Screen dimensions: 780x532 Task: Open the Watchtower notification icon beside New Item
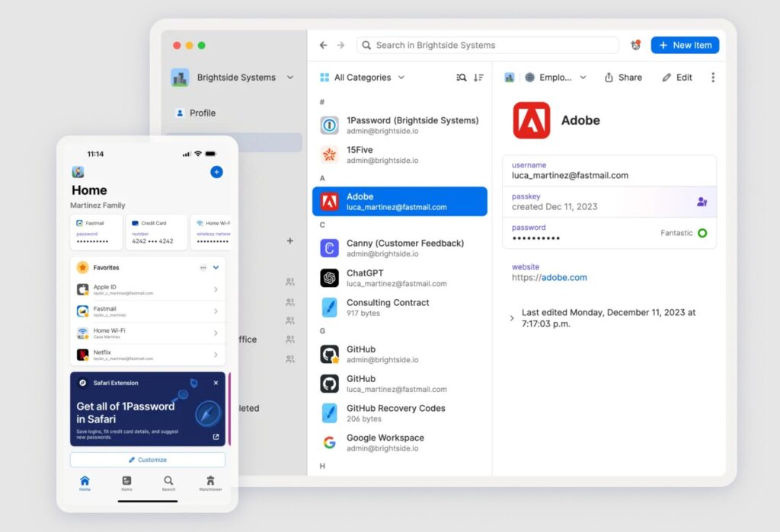(x=635, y=45)
